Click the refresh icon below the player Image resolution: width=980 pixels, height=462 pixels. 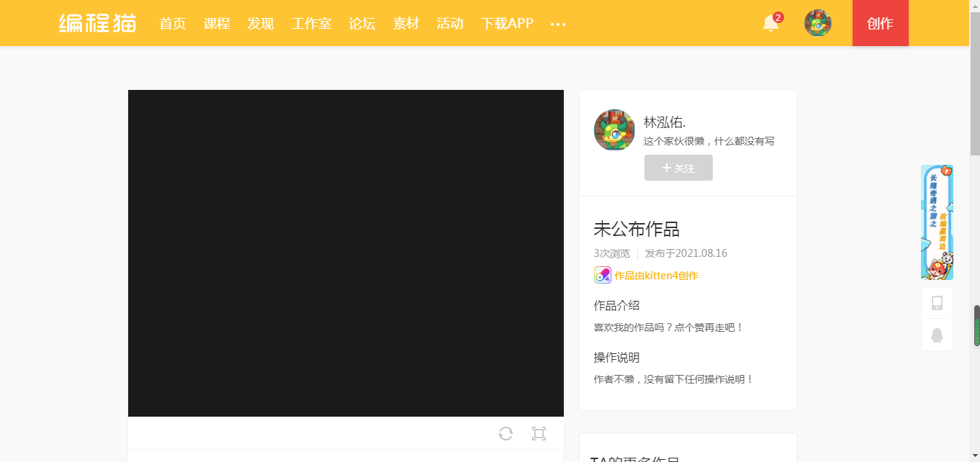(505, 433)
